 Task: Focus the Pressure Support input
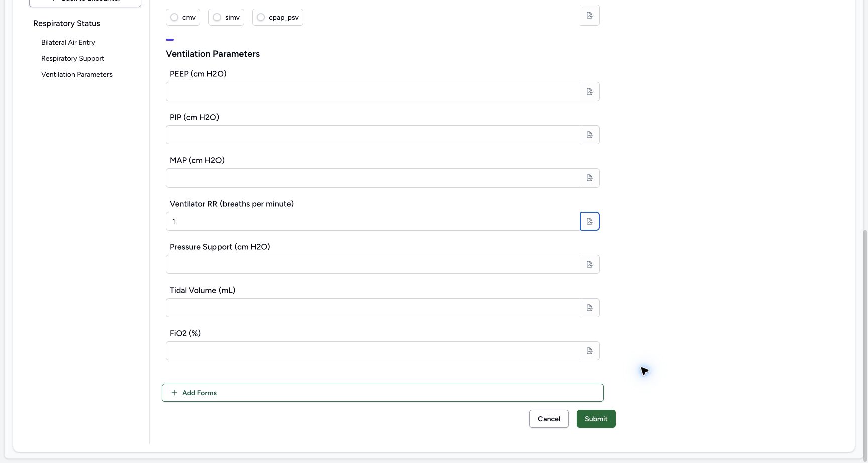[373, 264]
